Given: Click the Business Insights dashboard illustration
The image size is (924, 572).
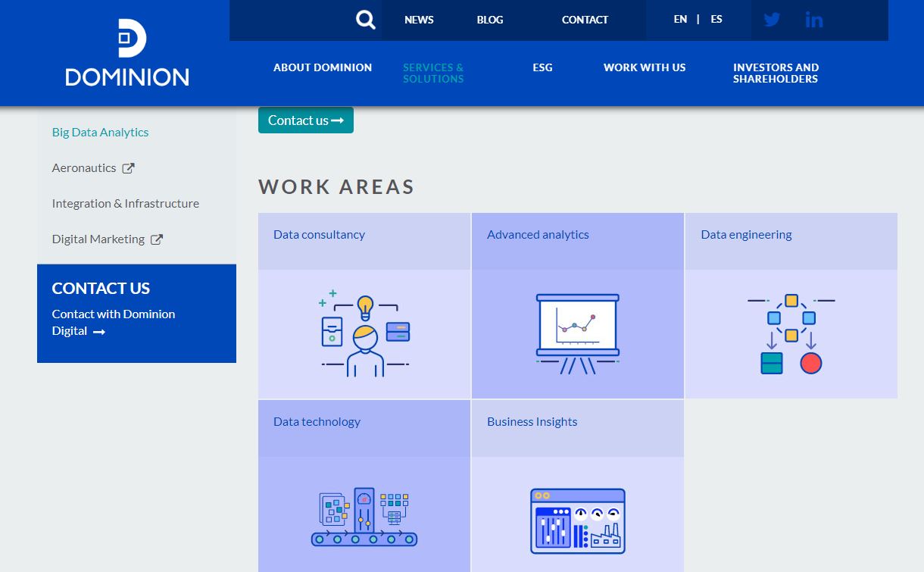Looking at the screenshot, I should coord(578,520).
